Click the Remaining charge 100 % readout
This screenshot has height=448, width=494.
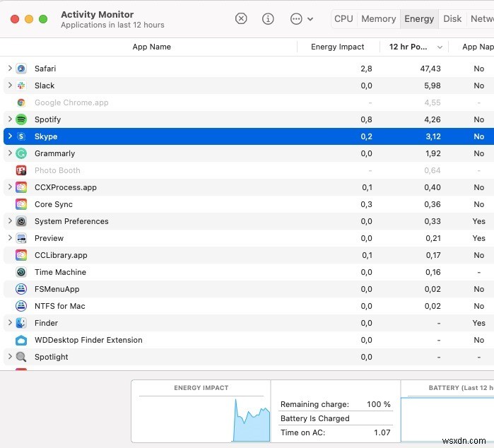(336, 404)
